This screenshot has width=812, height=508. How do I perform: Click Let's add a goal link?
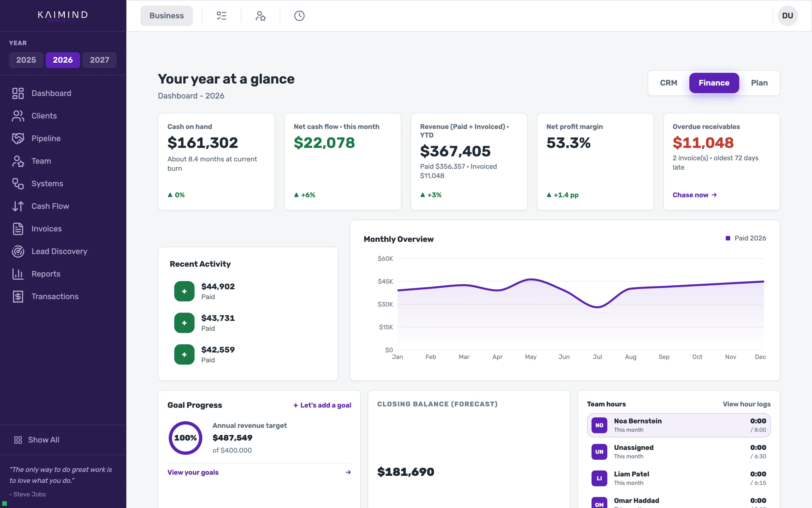pyautogui.click(x=322, y=405)
